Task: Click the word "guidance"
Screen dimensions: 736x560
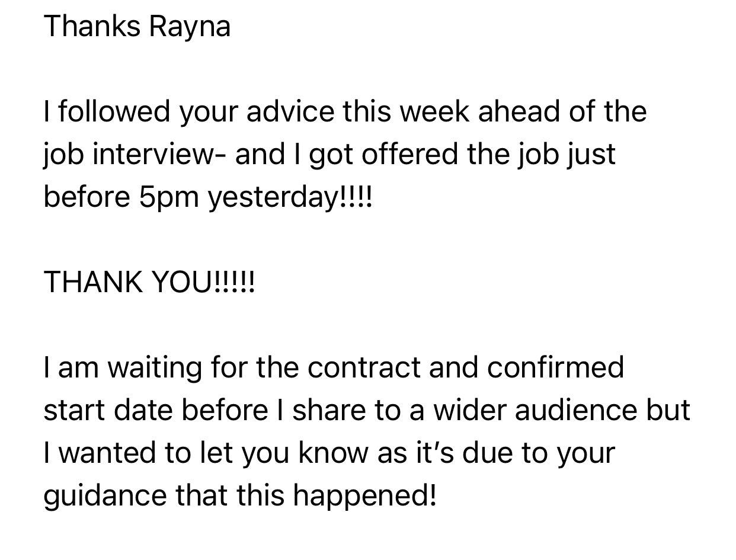Action: (x=104, y=495)
